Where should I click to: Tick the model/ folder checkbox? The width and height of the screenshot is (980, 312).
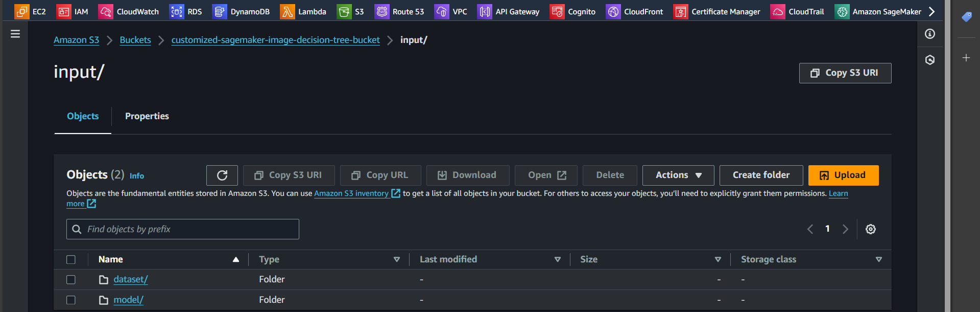pyautogui.click(x=71, y=300)
